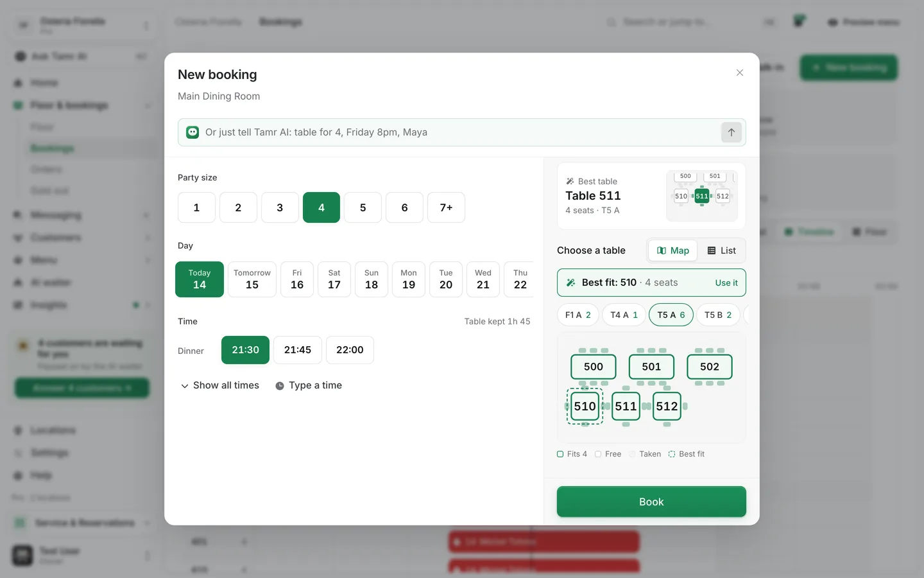The height and width of the screenshot is (578, 924).
Task: Select party size 2
Action: tap(238, 207)
